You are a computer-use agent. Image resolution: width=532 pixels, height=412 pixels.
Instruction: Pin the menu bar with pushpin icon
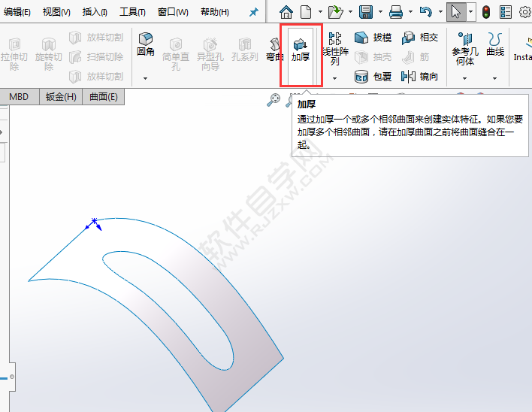[x=253, y=13]
